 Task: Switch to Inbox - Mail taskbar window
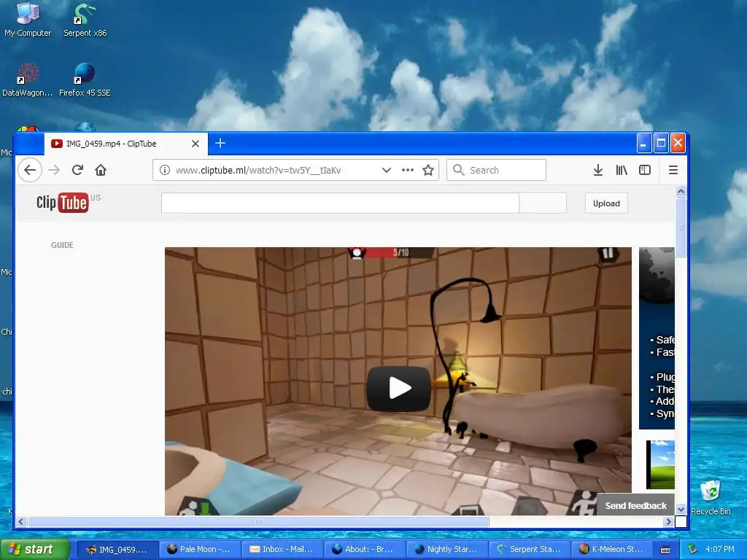[x=282, y=549]
